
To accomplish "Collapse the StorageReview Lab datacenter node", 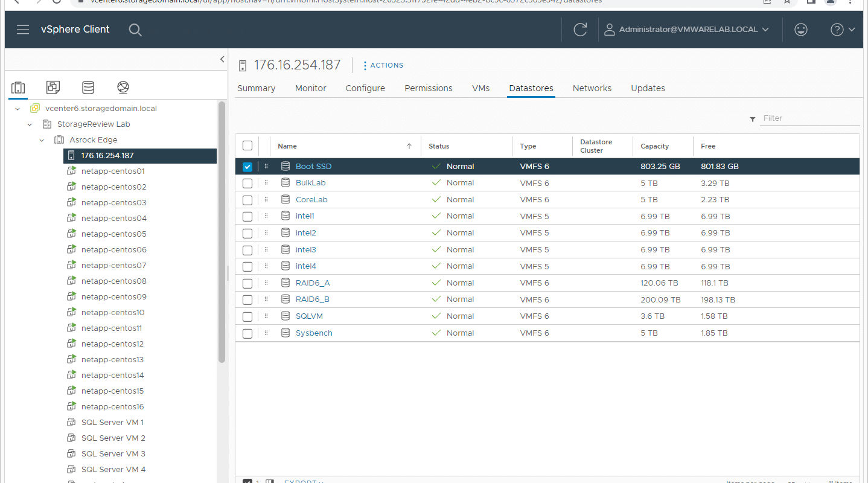I will (30, 124).
